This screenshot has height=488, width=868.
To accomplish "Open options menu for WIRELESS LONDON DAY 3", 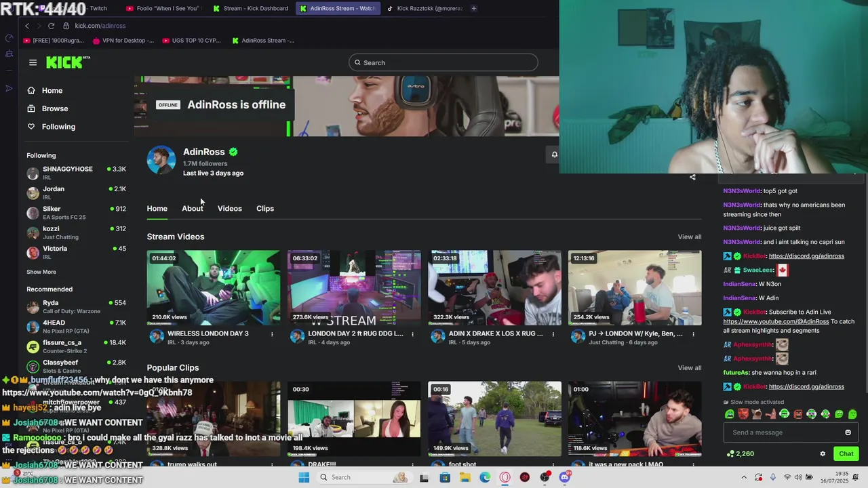I will (x=272, y=334).
